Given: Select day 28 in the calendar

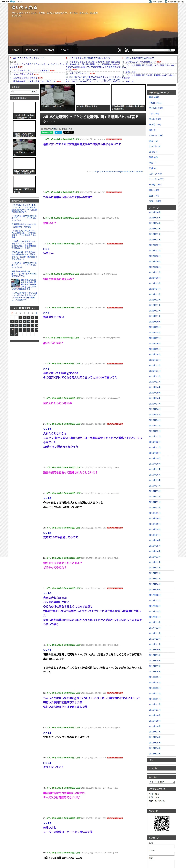Looking at the screenshot, I should 16,334.
